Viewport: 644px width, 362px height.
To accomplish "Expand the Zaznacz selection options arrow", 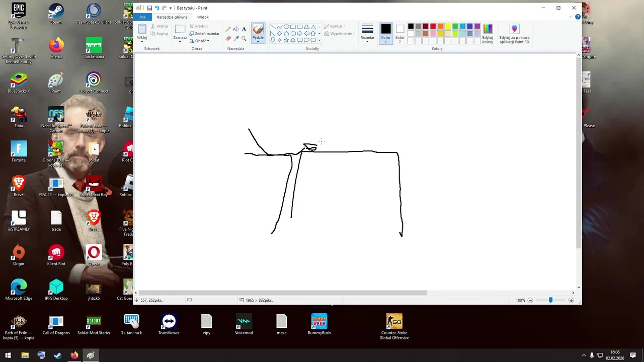I will point(180,41).
